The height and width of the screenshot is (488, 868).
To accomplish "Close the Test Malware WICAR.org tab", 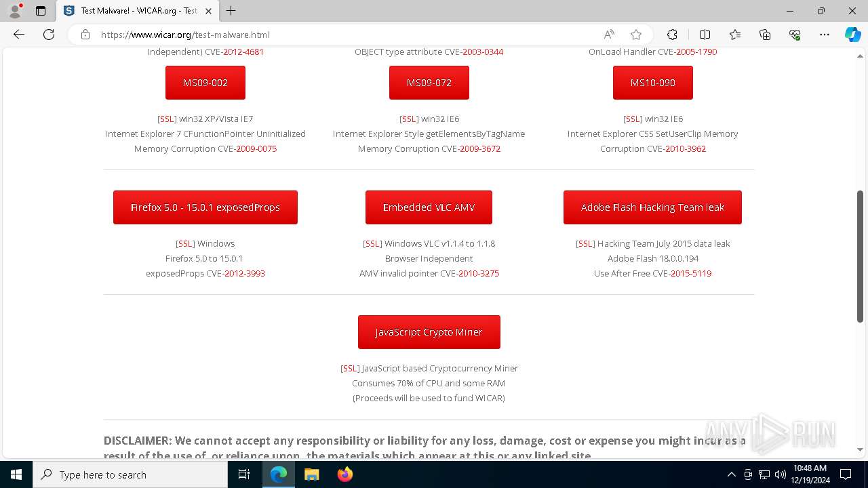I will click(208, 11).
